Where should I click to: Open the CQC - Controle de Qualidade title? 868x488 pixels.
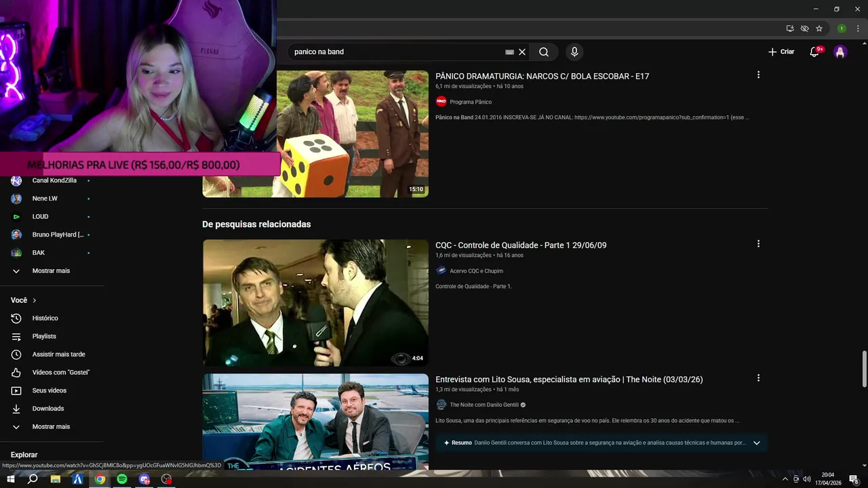point(521,245)
